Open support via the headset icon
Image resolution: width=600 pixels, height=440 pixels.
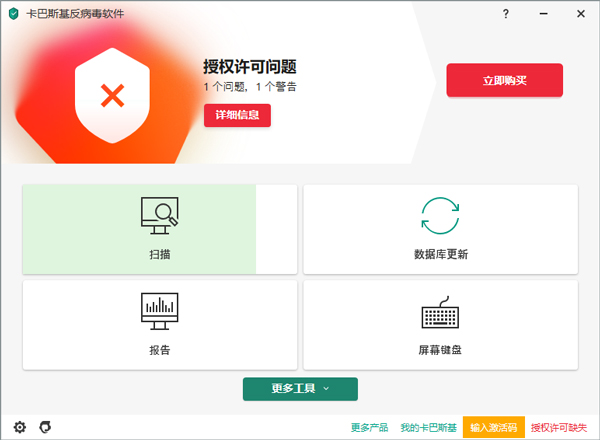[x=45, y=427]
